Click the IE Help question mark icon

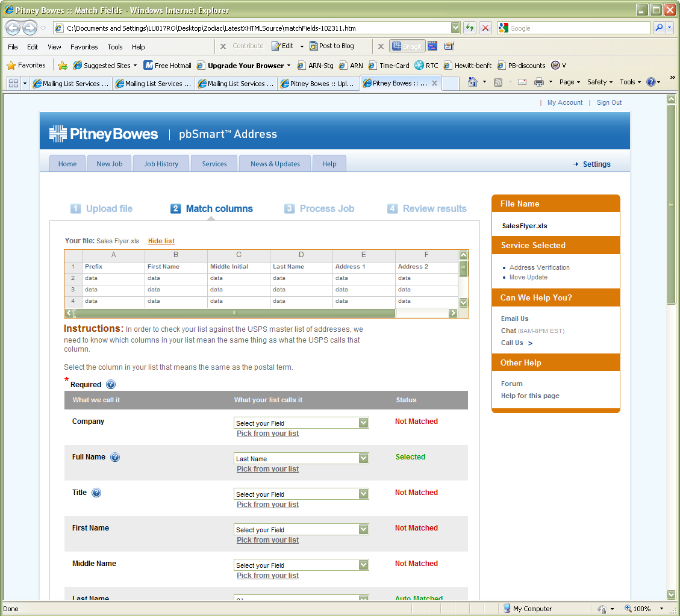(651, 82)
